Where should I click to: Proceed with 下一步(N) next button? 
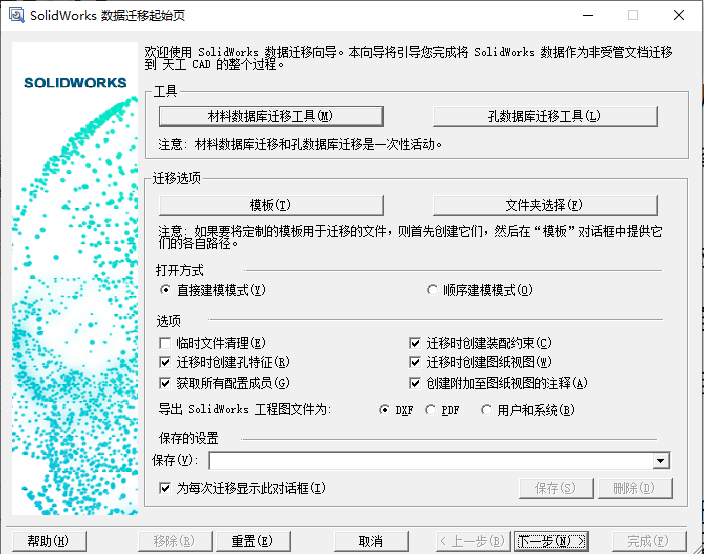[551, 541]
